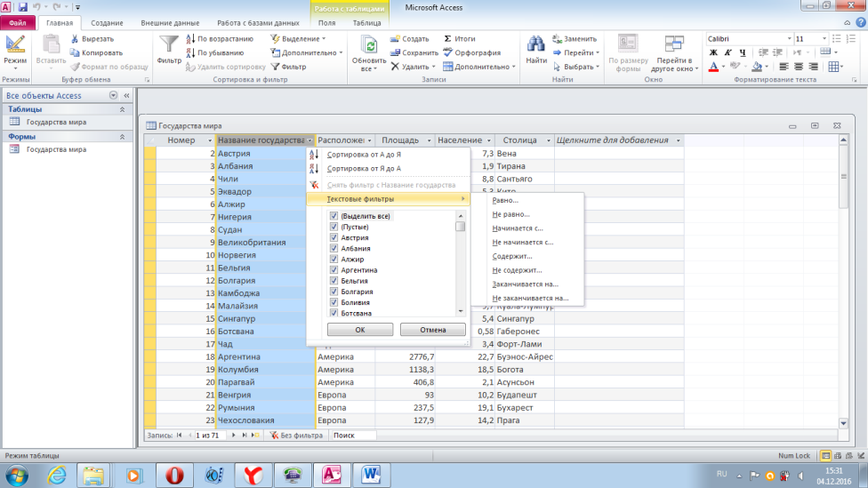Click Без фильтра in record navigator
Screen dimensions: 868x488
tap(296, 436)
